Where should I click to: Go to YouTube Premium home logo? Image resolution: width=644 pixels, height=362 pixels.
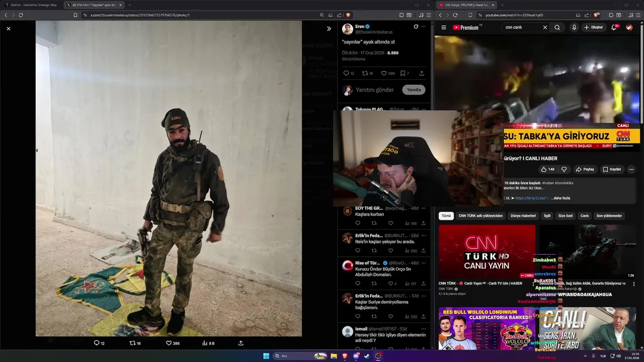(x=465, y=28)
